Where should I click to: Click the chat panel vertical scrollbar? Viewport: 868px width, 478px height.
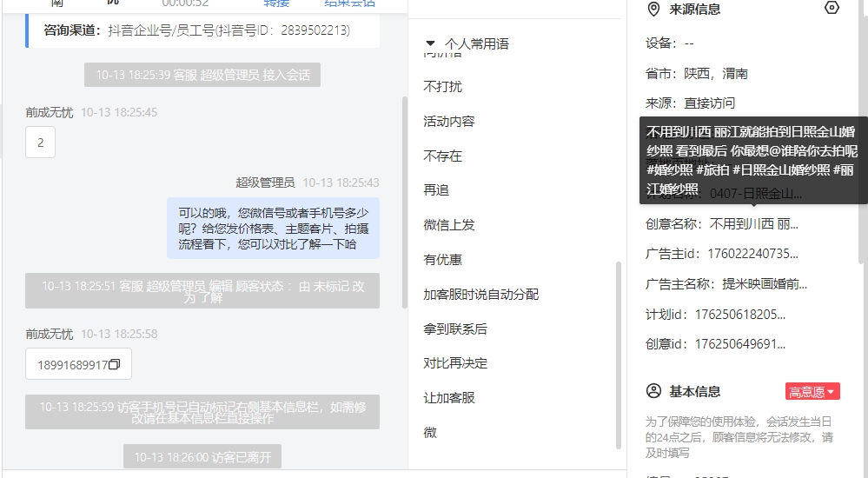pyautogui.click(x=405, y=202)
